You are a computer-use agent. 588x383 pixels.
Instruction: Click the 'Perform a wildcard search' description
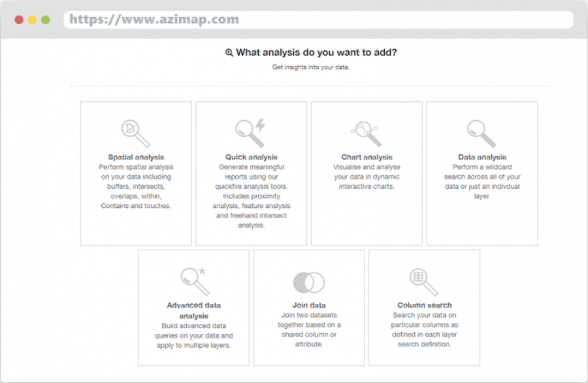pyautogui.click(x=482, y=182)
